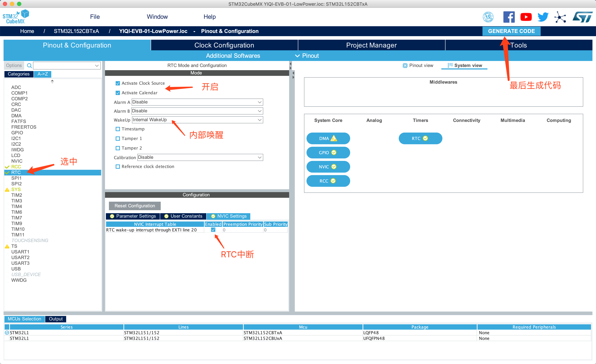This screenshot has height=364, width=596.
Task: Click the Reset Configuration button
Action: click(x=135, y=206)
